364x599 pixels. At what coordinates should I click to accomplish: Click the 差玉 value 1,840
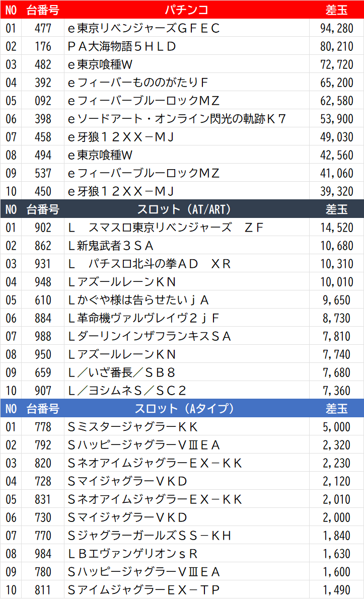[336, 536]
